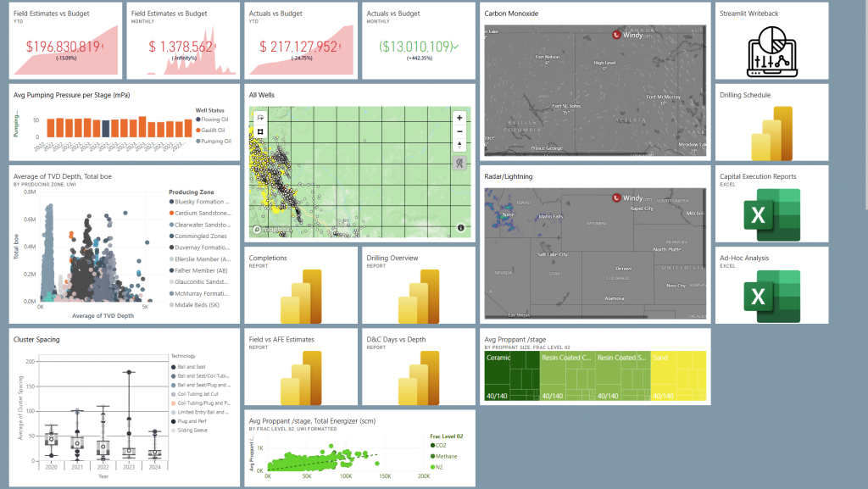Open the Completions report tile

[301, 296]
